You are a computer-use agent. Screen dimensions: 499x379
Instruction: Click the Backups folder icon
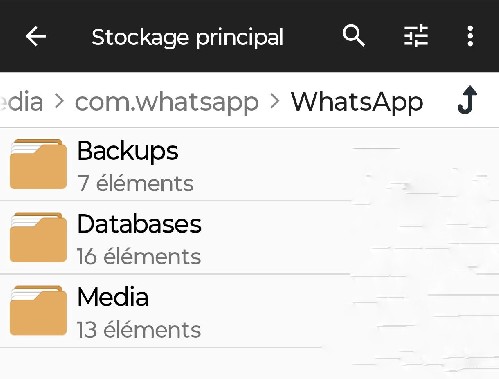click(x=38, y=164)
